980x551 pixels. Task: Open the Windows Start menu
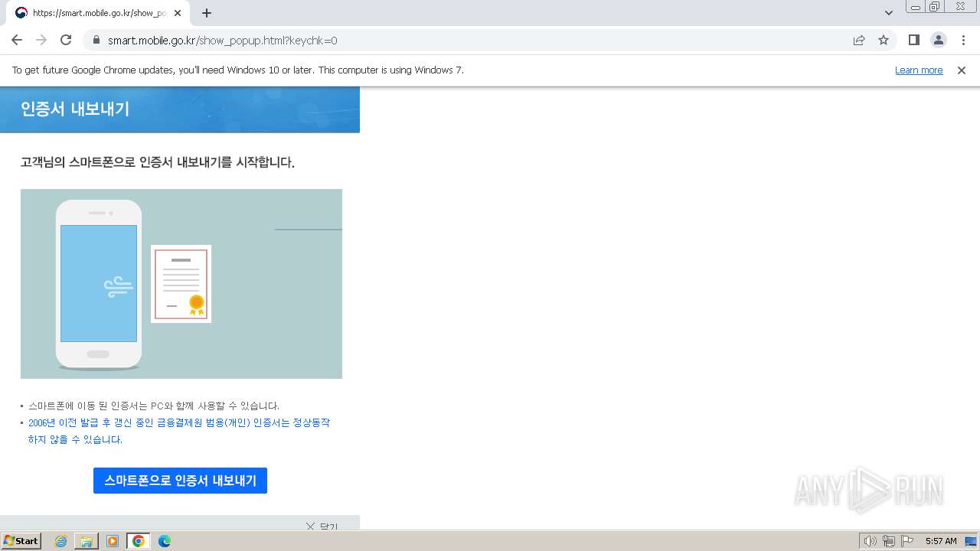21,541
